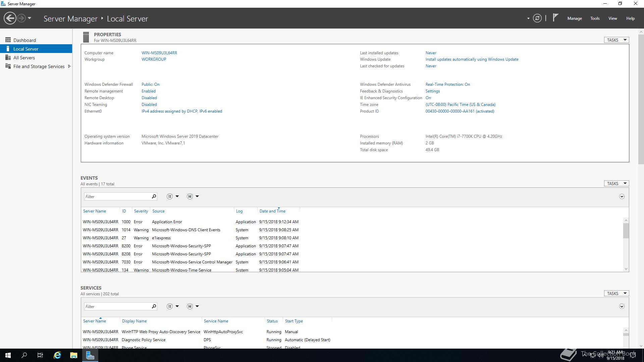This screenshot has width=644, height=362.
Task: Sort events by Severity column
Action: pyautogui.click(x=141, y=211)
